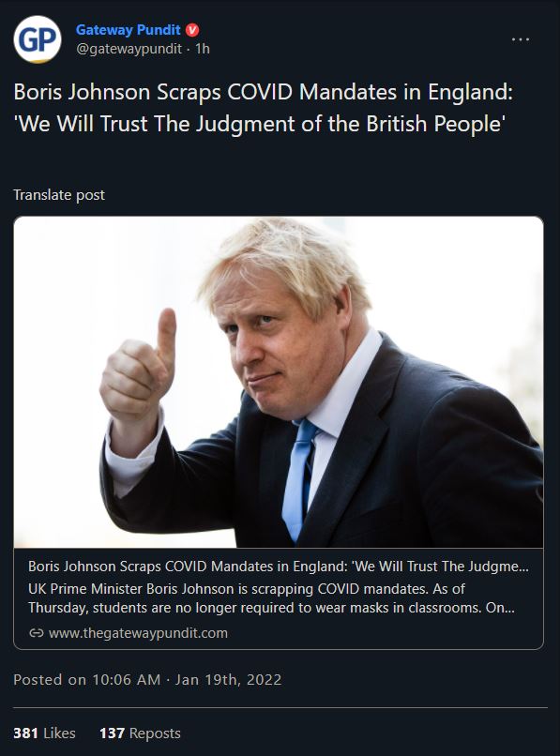Open www.thegatewaypundit.com domain link

pyautogui.click(x=138, y=632)
